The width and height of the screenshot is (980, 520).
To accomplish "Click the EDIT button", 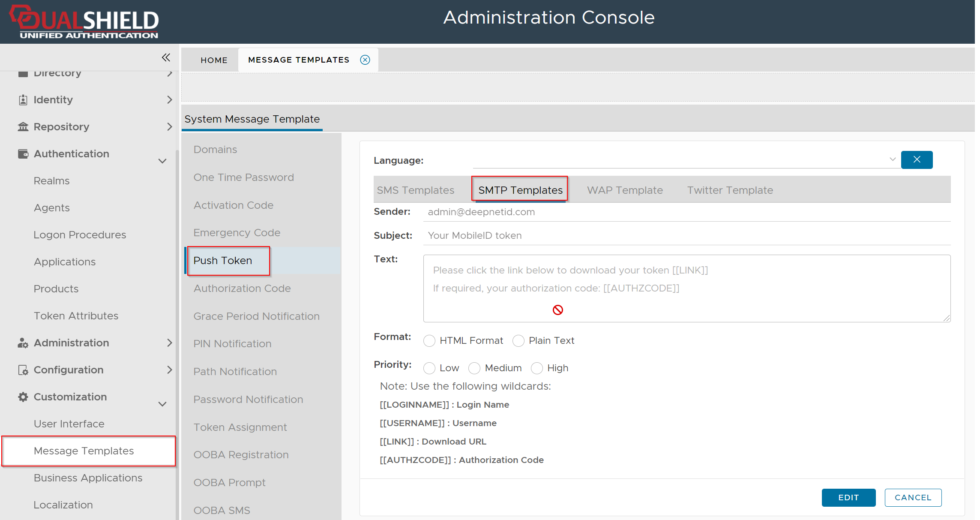I will [848, 497].
